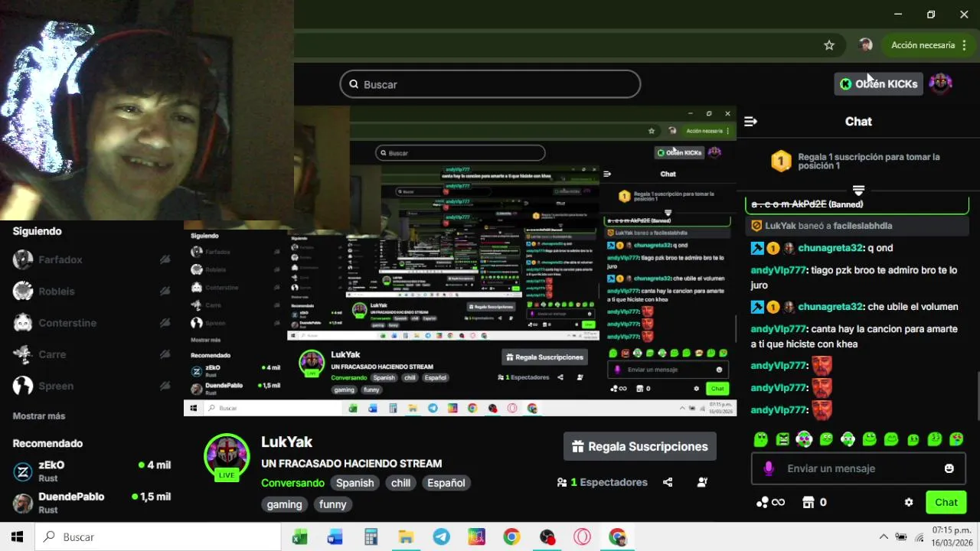The width and height of the screenshot is (980, 551).
Task: Share the stream with share icon
Action: [x=668, y=482]
